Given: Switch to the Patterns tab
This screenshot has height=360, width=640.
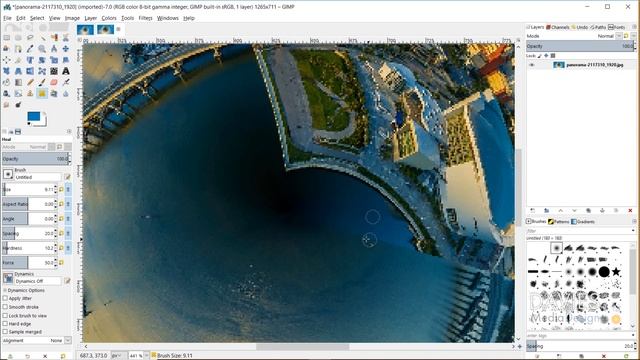Looking at the screenshot, I should 558,222.
